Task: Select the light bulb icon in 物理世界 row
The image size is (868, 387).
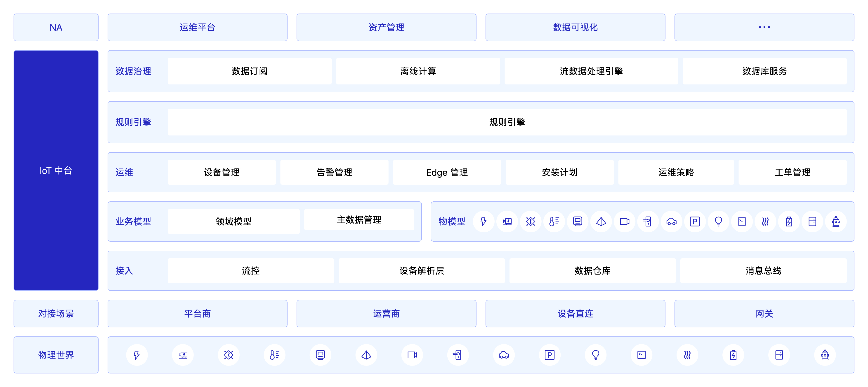Action: 595,355
